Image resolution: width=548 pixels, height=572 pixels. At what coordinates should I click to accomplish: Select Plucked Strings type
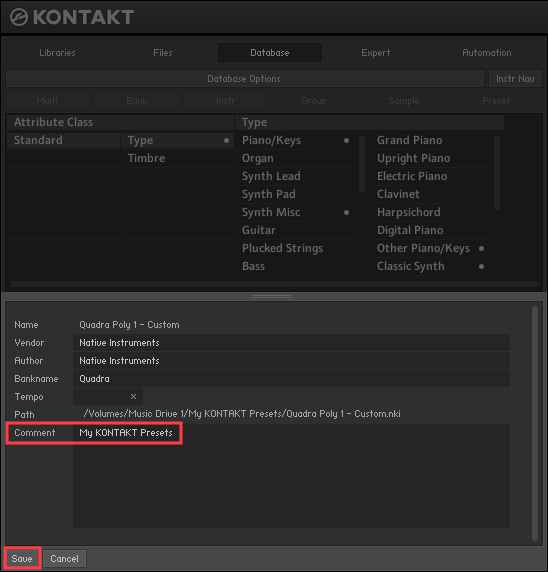[x=295, y=248]
